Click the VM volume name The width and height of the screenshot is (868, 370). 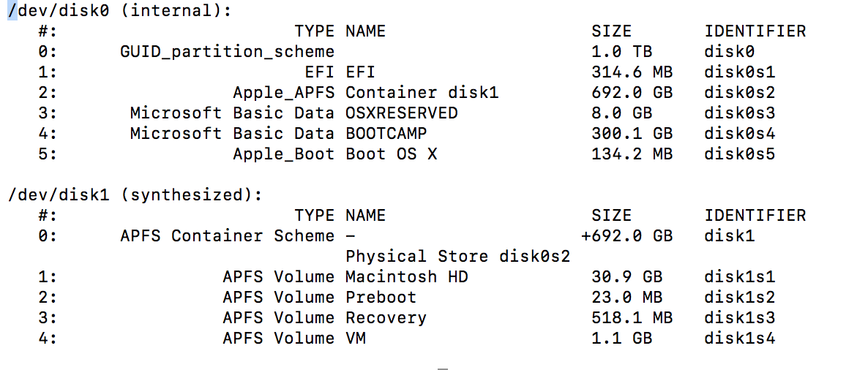355,339
